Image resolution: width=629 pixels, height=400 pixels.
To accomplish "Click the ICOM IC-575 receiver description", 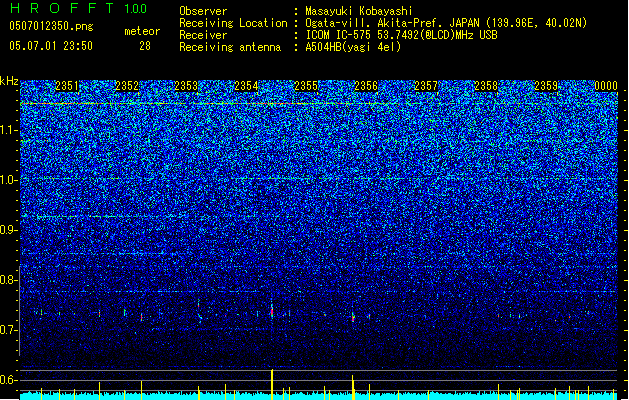I will (401, 35).
